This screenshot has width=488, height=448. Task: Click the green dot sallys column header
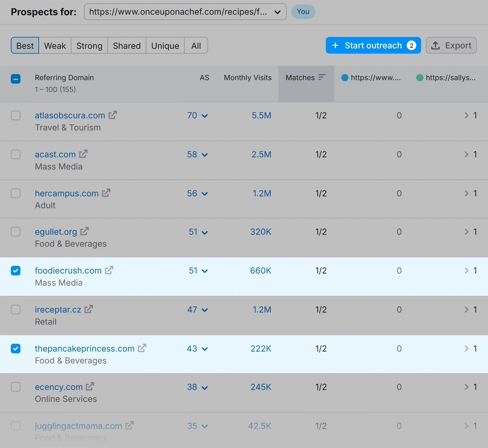446,78
